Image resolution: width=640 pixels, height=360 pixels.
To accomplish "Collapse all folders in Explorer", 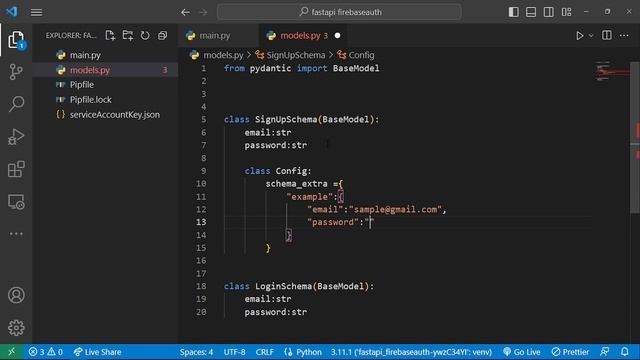I will tap(162, 36).
